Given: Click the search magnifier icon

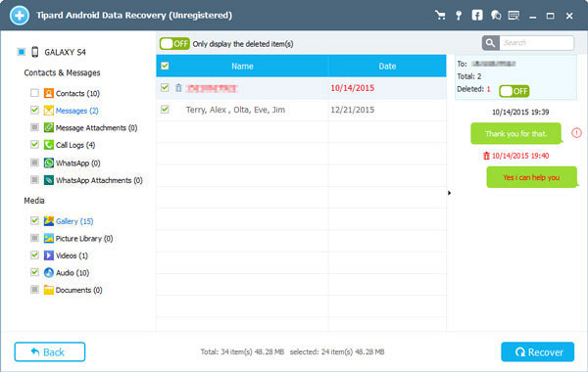Looking at the screenshot, I should click(x=490, y=43).
